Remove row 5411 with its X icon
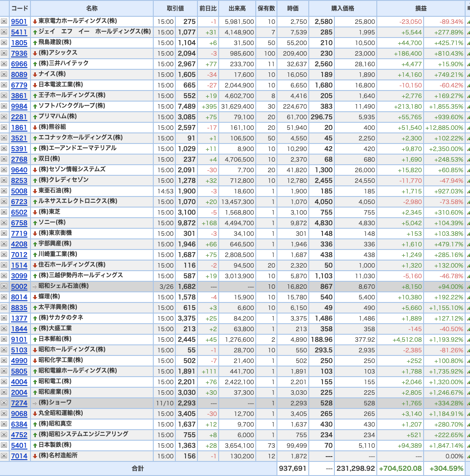The image size is (470, 476). [4, 32]
